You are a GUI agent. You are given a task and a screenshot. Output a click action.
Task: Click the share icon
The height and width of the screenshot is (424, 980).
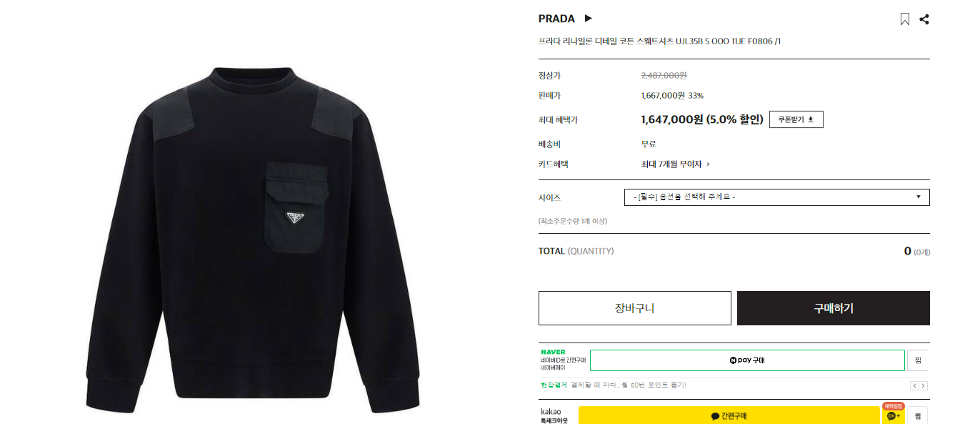coord(924,19)
